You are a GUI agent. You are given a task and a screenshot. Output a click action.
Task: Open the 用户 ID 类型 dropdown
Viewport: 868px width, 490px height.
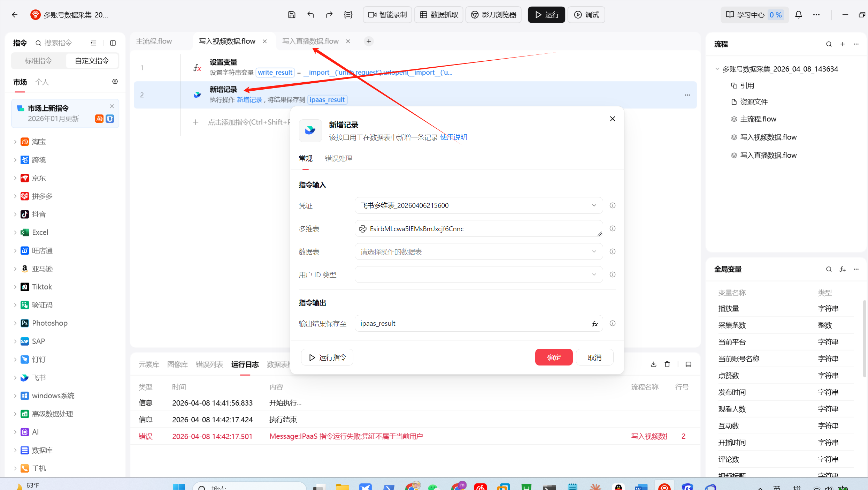[478, 275]
